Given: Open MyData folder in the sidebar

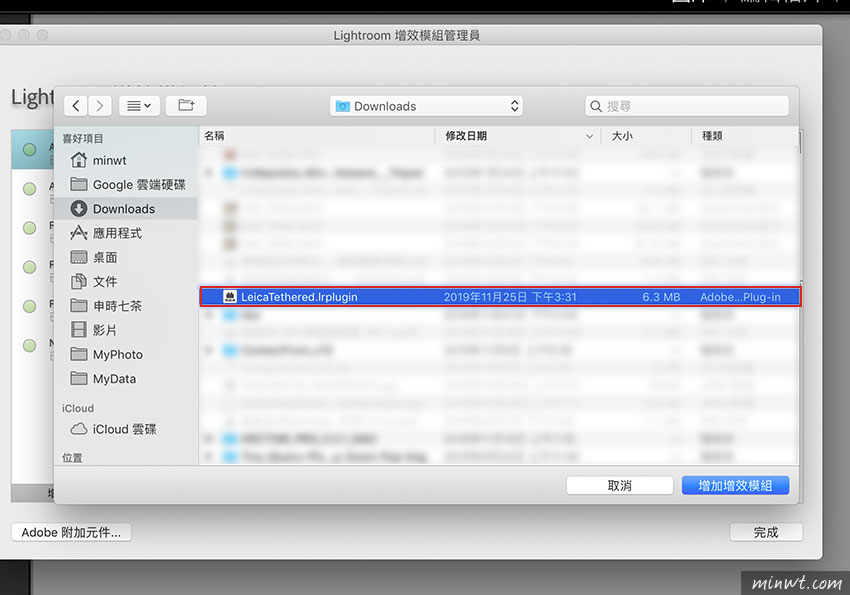Looking at the screenshot, I should tap(126, 379).
